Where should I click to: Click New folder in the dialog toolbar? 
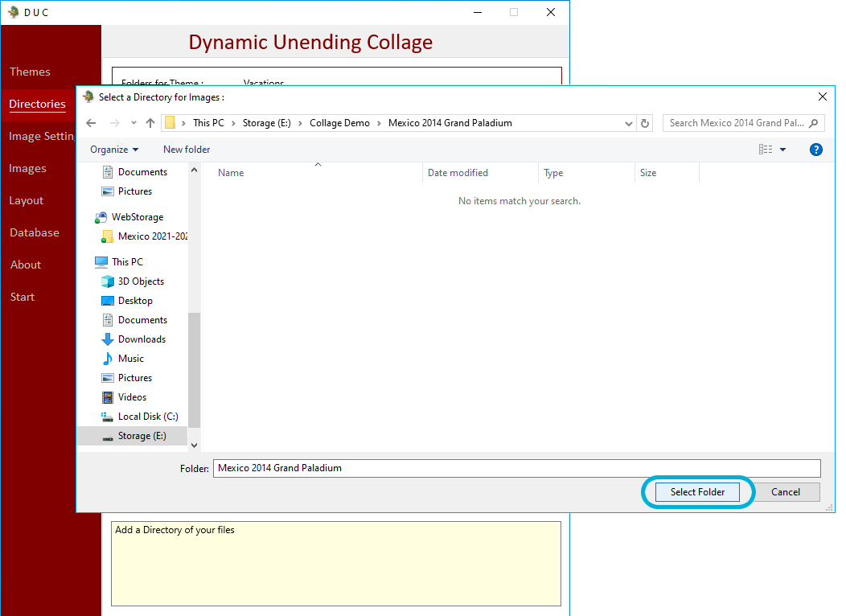coord(187,150)
